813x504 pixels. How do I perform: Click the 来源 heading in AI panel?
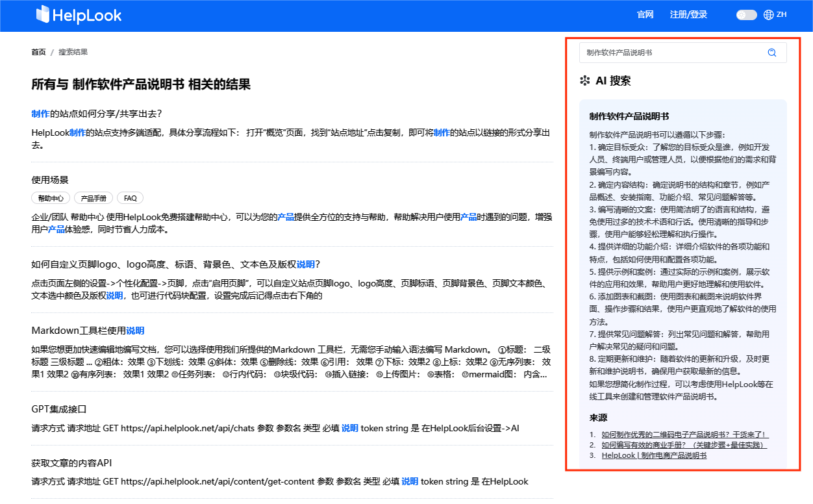(598, 417)
